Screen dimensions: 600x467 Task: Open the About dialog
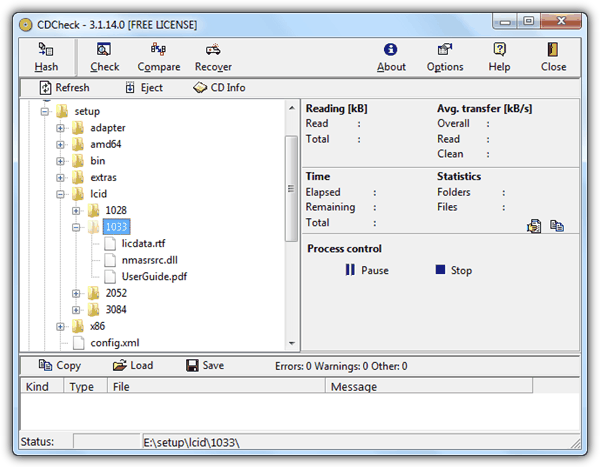pyautogui.click(x=391, y=57)
